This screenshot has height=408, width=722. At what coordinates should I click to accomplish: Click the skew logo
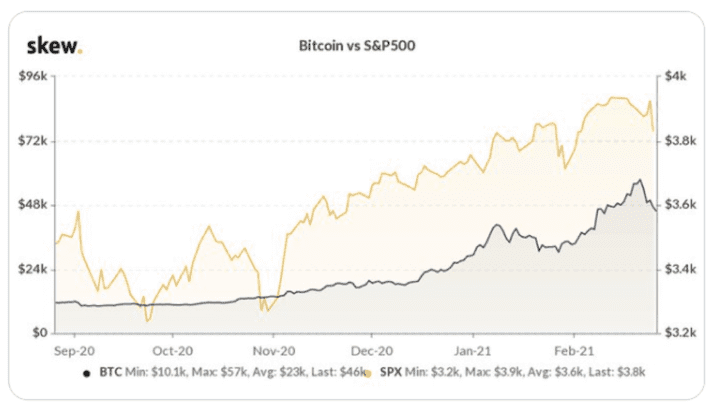(x=55, y=46)
